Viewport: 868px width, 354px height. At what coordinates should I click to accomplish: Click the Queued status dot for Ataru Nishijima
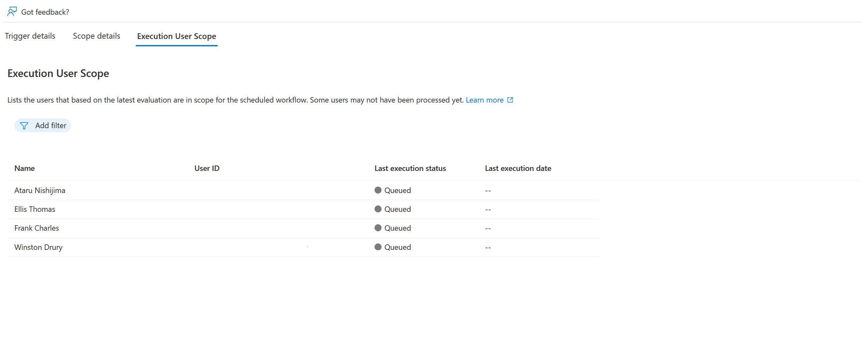378,190
